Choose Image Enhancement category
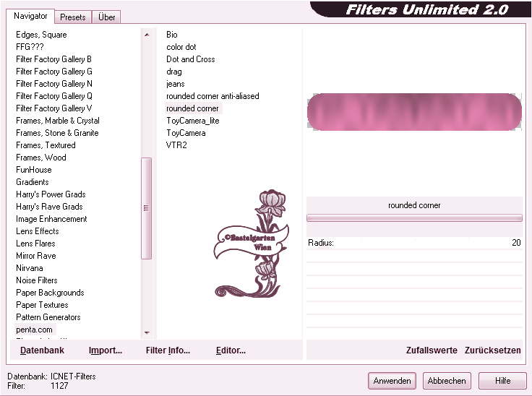532x396 pixels. 51,219
